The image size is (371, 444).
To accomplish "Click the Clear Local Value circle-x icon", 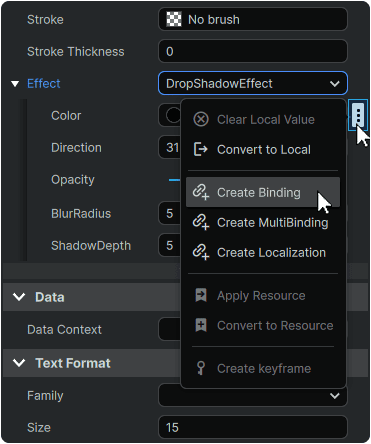I will (201, 119).
